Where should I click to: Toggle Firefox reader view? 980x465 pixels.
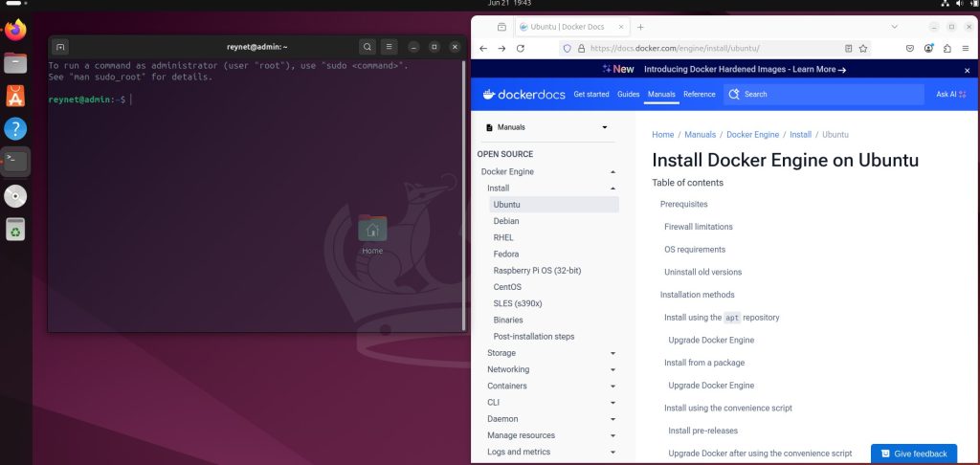pos(848,48)
